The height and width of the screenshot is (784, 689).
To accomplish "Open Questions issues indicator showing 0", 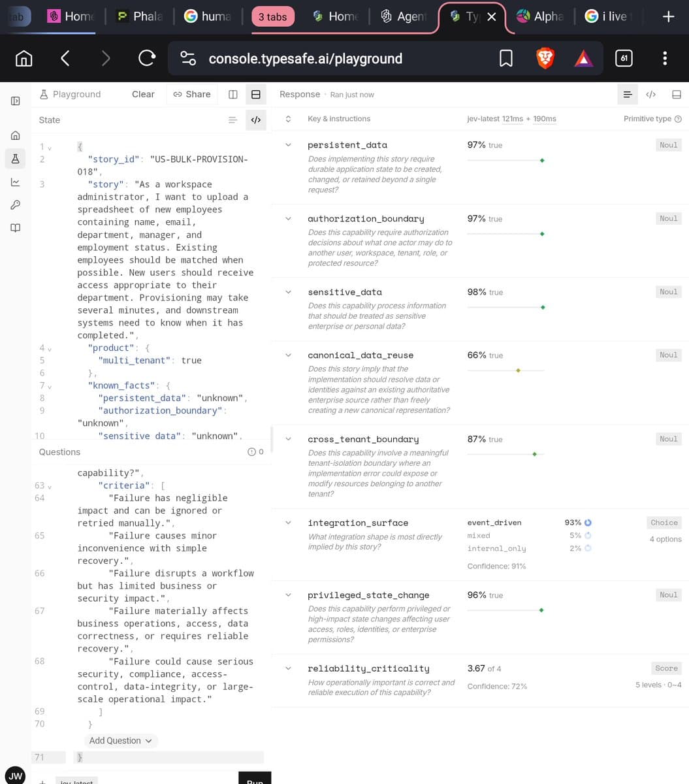I will tap(256, 452).
